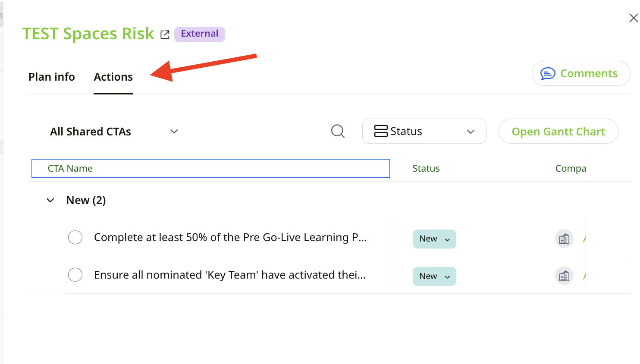Image resolution: width=640 pixels, height=364 pixels.
Task: Select the Actions tab
Action: (113, 77)
